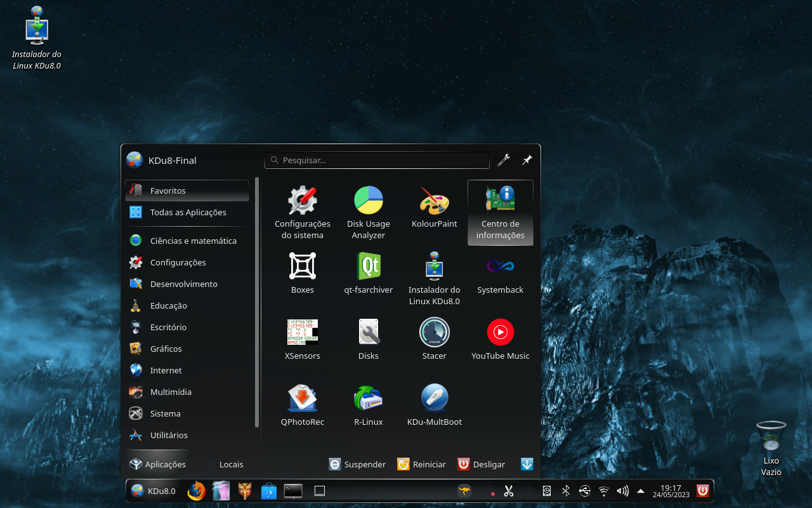Open Centro de informações
Viewport: 812px width, 508px height.
pyautogui.click(x=501, y=213)
